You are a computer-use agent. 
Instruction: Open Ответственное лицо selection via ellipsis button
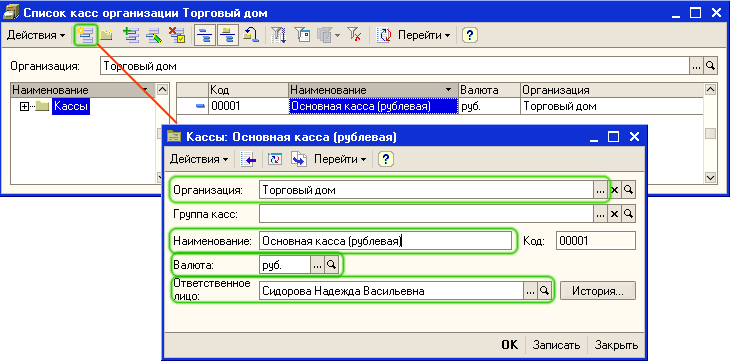coord(531,291)
